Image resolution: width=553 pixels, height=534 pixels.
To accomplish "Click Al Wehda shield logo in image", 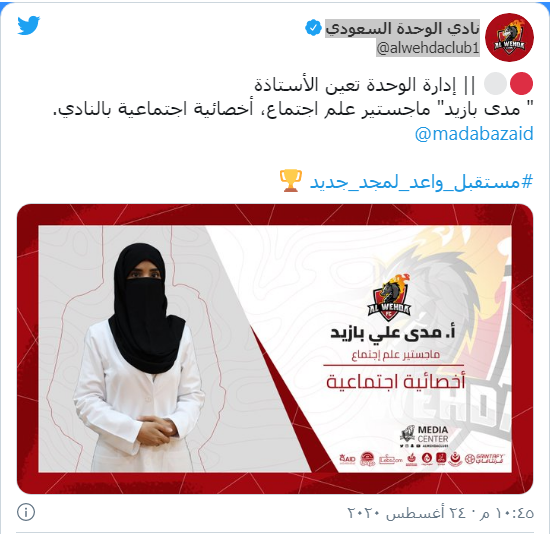I will [x=390, y=298].
